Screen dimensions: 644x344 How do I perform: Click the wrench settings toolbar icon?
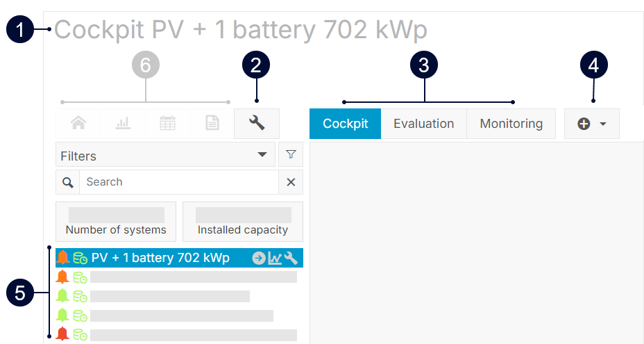click(x=257, y=124)
